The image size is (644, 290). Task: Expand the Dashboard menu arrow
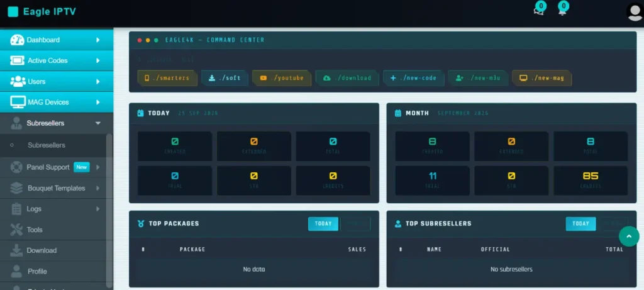point(97,40)
